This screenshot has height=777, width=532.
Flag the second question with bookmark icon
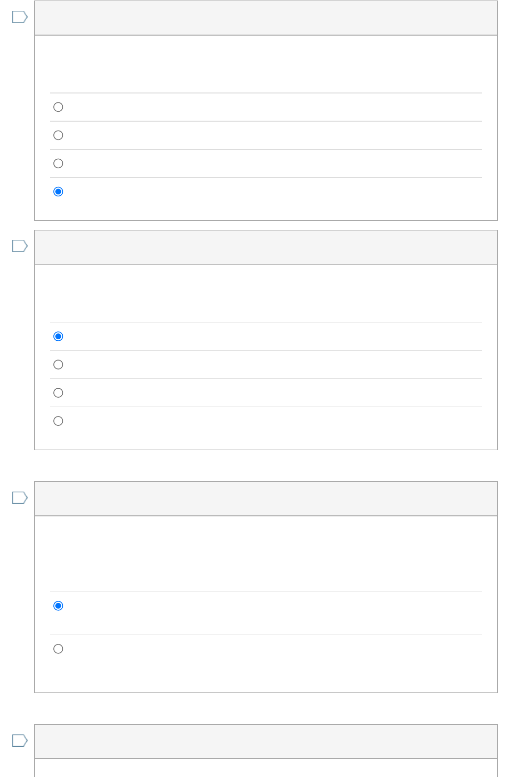pyautogui.click(x=20, y=246)
